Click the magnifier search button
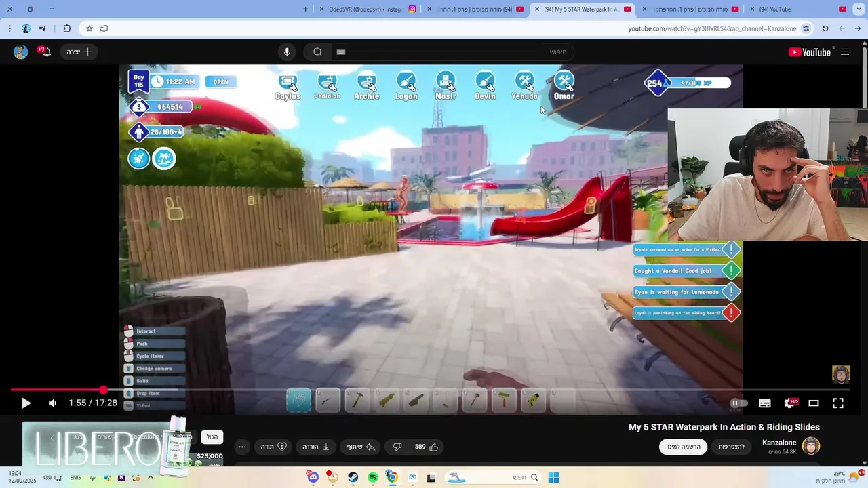The width and height of the screenshot is (868, 488). [x=317, y=52]
